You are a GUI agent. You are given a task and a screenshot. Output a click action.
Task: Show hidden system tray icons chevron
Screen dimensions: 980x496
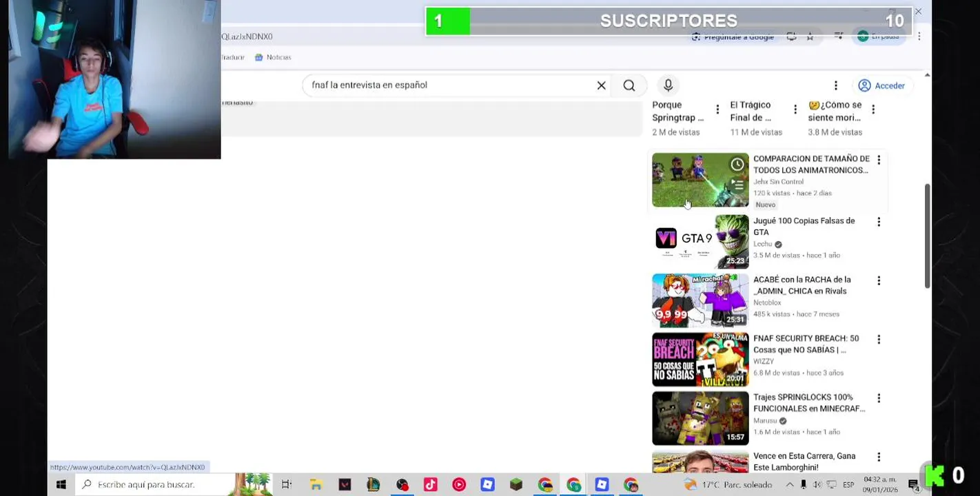click(790, 485)
